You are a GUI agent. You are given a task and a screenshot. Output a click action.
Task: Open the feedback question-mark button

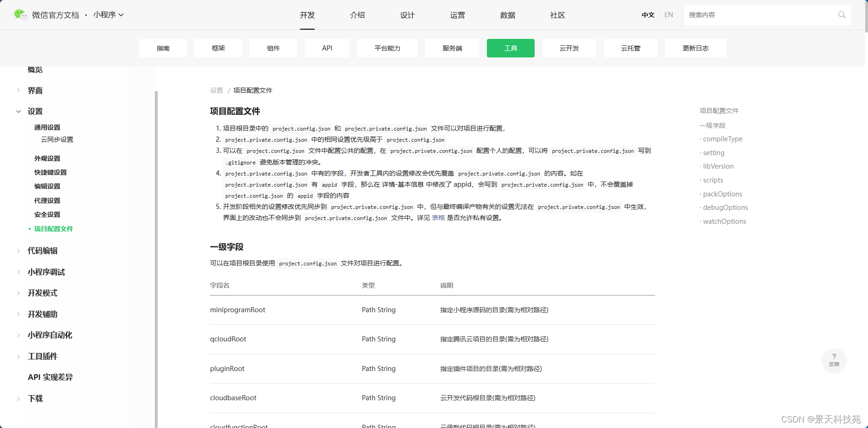[x=834, y=360]
